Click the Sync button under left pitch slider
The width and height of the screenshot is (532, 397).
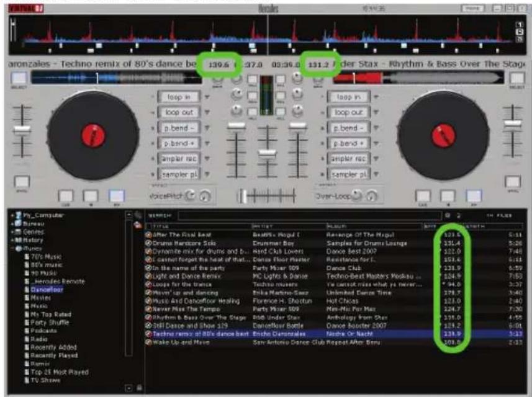pyautogui.click(x=22, y=182)
